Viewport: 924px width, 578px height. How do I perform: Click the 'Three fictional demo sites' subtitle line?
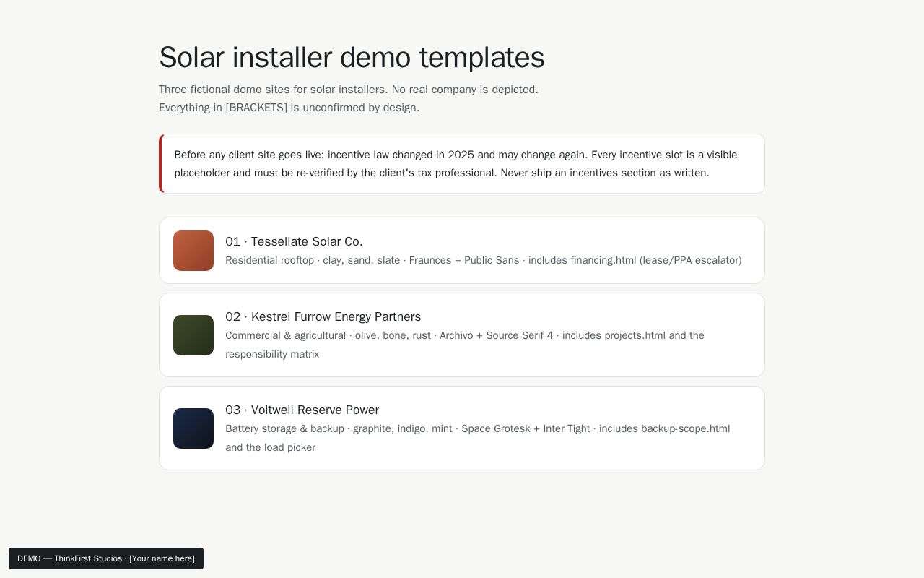click(x=349, y=90)
